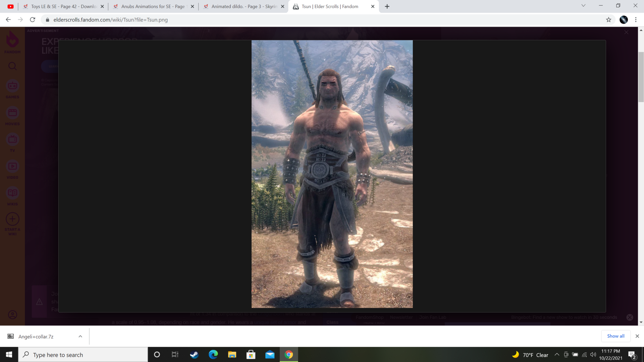This screenshot has width=644, height=362.
Task: Click the taskbar search box
Action: coord(83,355)
